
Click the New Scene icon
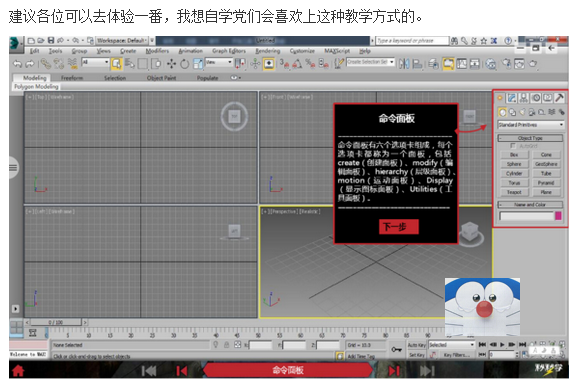point(31,41)
